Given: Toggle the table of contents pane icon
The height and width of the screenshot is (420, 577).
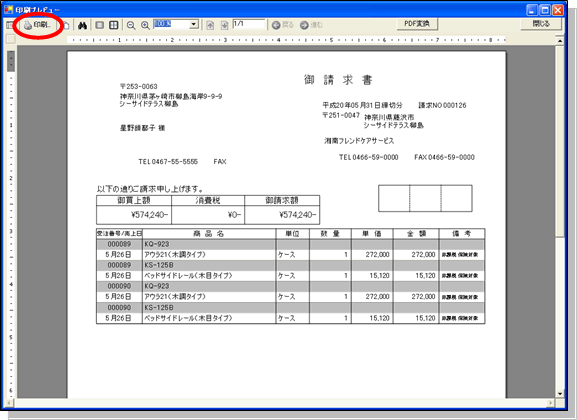Looking at the screenshot, I should click(x=9, y=25).
